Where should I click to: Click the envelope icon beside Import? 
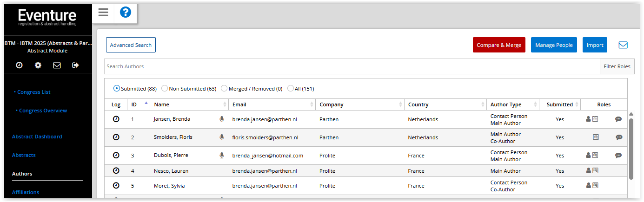coord(623,45)
